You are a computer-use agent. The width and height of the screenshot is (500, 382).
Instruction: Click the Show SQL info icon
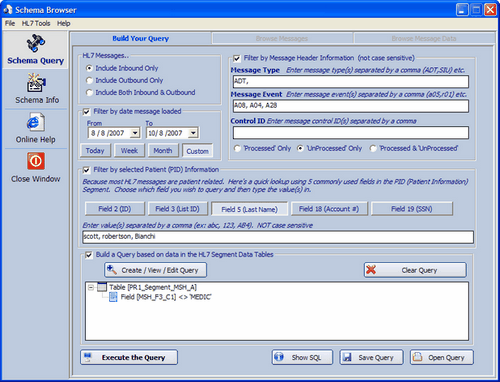[279, 357]
